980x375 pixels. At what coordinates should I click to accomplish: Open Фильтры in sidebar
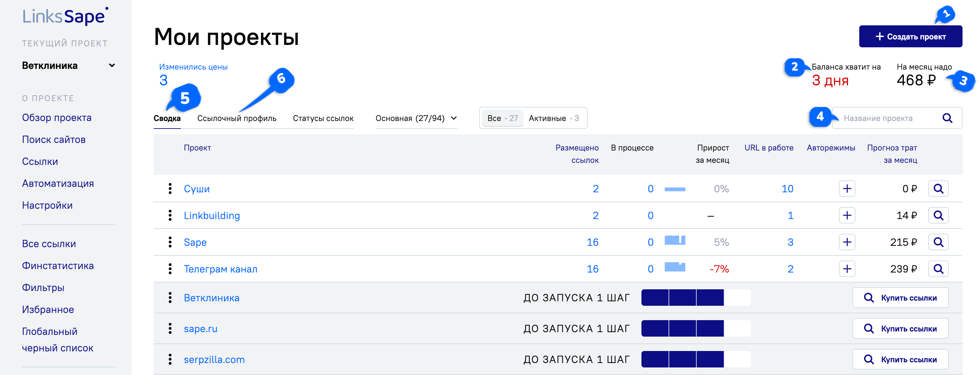(43, 288)
